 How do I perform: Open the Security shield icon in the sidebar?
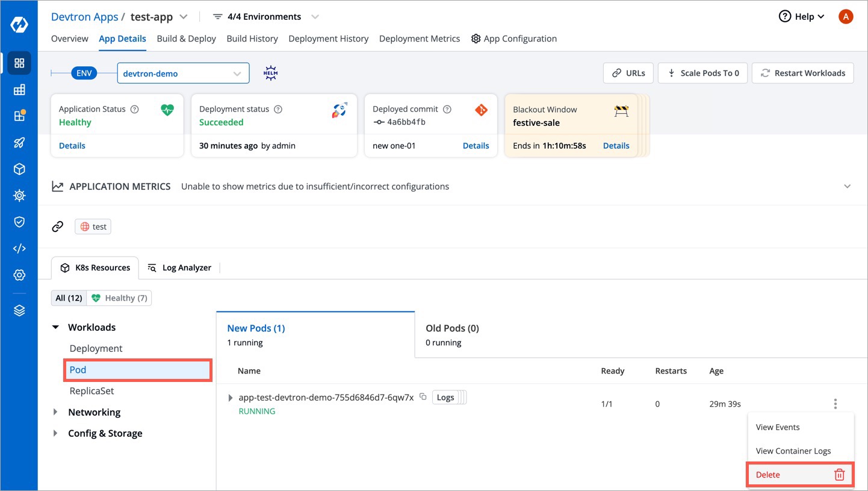pos(19,222)
